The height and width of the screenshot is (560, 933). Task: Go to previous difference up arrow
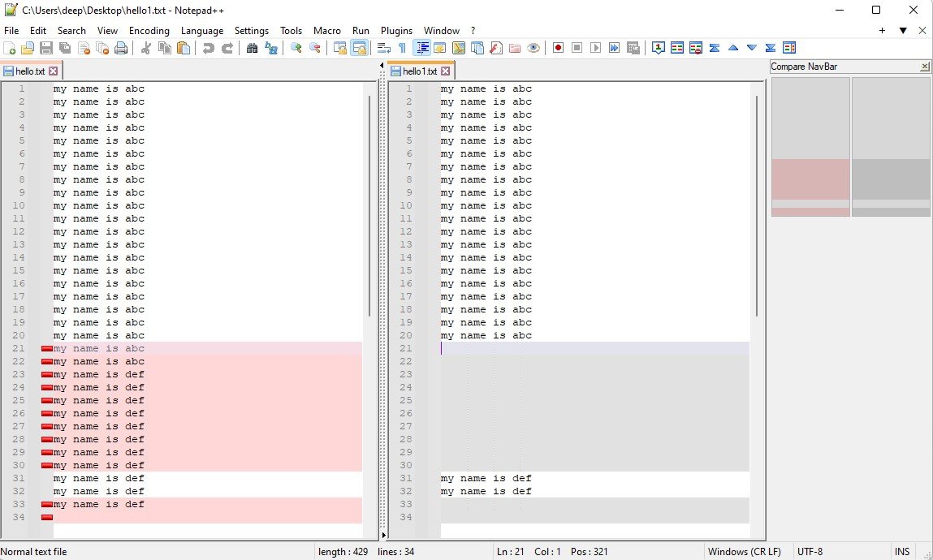pos(733,48)
